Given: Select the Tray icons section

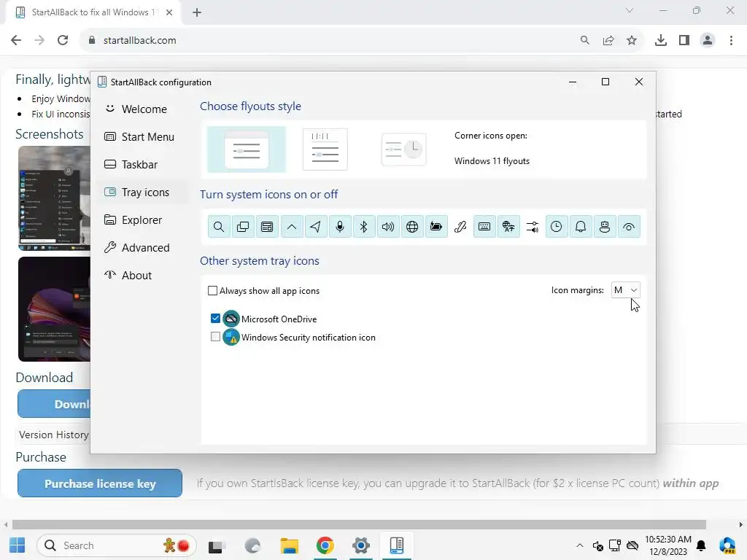Looking at the screenshot, I should [x=144, y=192].
